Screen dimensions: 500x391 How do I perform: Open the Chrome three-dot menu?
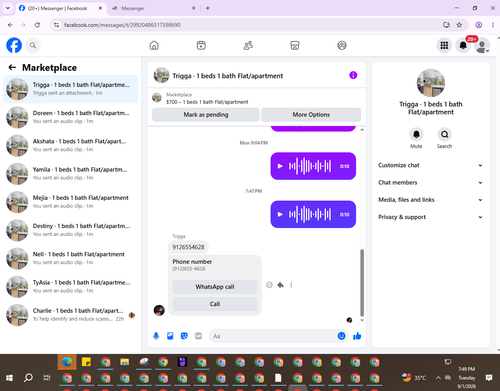click(493, 25)
